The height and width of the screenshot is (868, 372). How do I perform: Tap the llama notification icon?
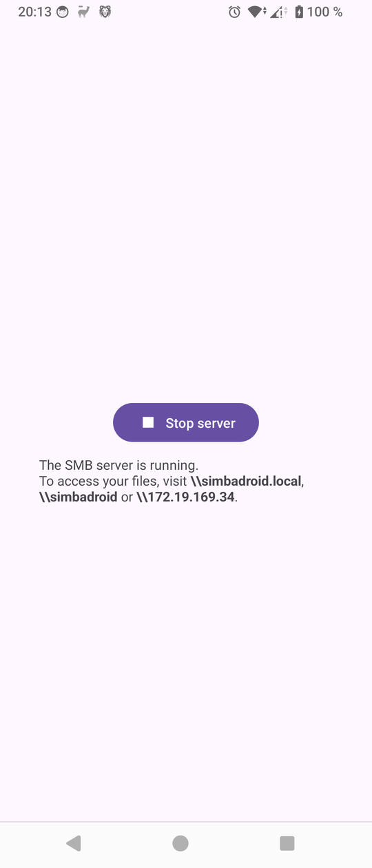[84, 12]
